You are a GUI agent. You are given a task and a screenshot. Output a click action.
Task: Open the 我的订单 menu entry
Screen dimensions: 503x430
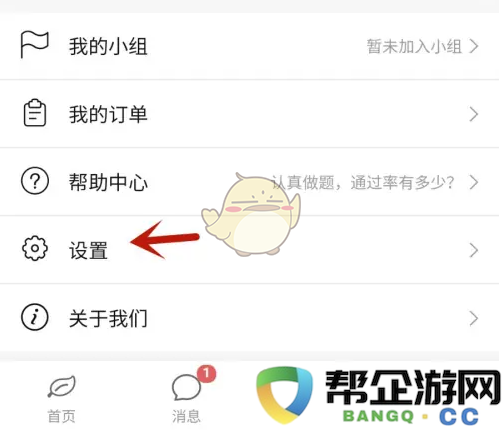tap(250, 114)
